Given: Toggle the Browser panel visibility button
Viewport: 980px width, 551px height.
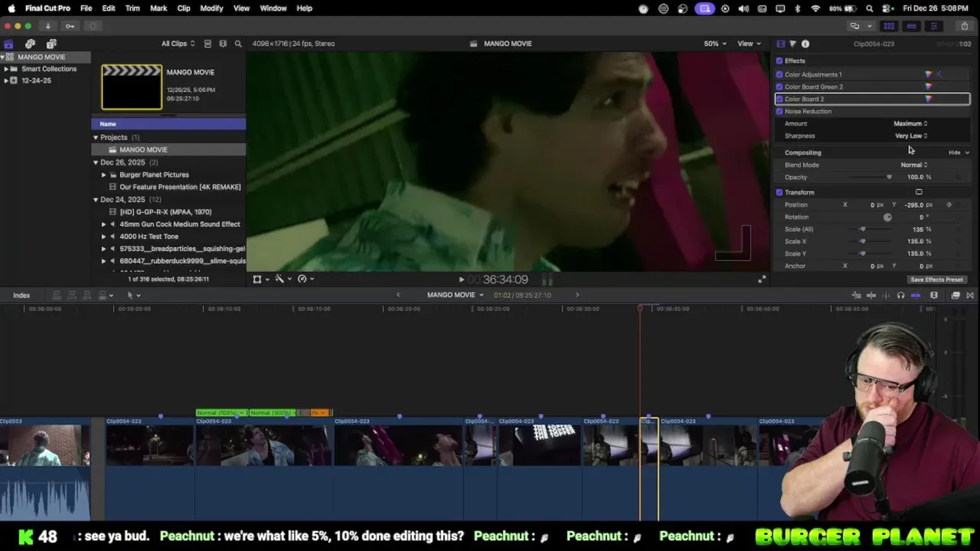Looking at the screenshot, I should (x=889, y=26).
